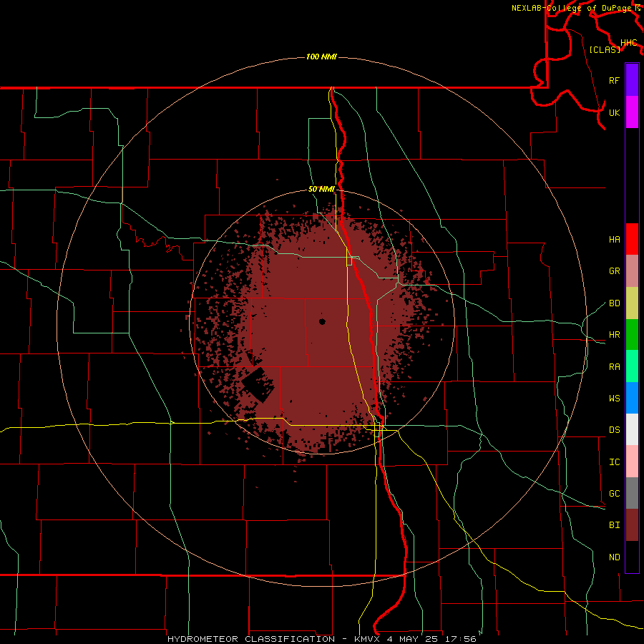Click the GR legend color block
644x644 pixels.
click(632, 271)
